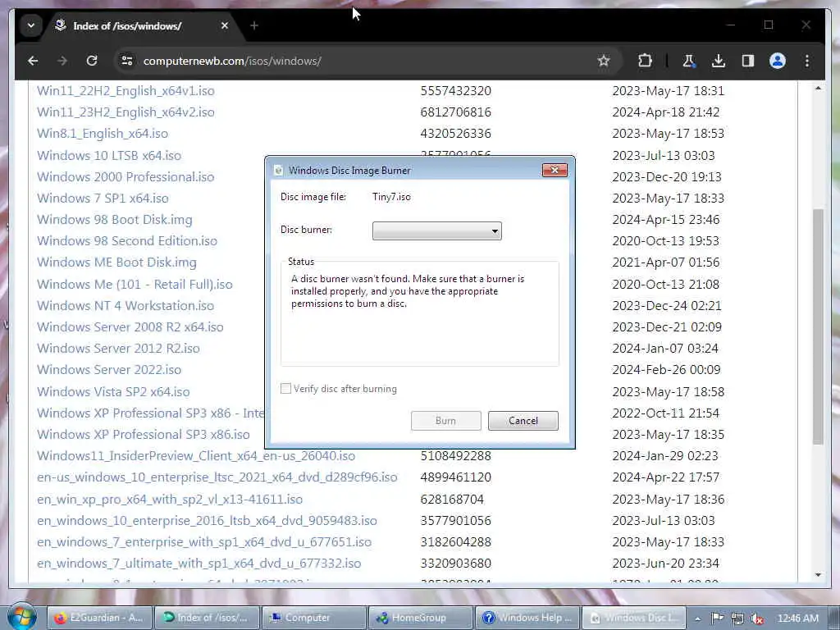
Task: Open the Windows Start orb
Action: coord(21,617)
